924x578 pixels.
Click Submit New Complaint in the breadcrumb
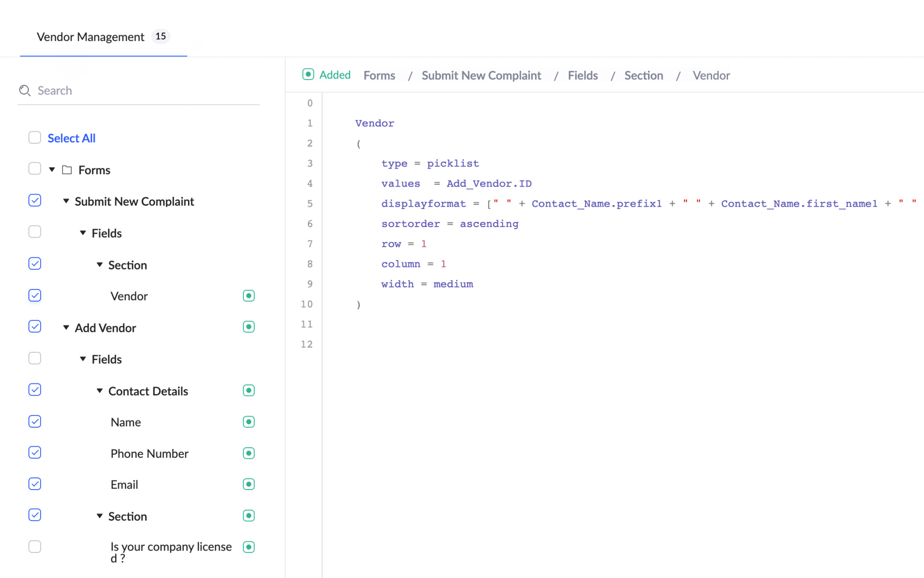[x=481, y=75]
